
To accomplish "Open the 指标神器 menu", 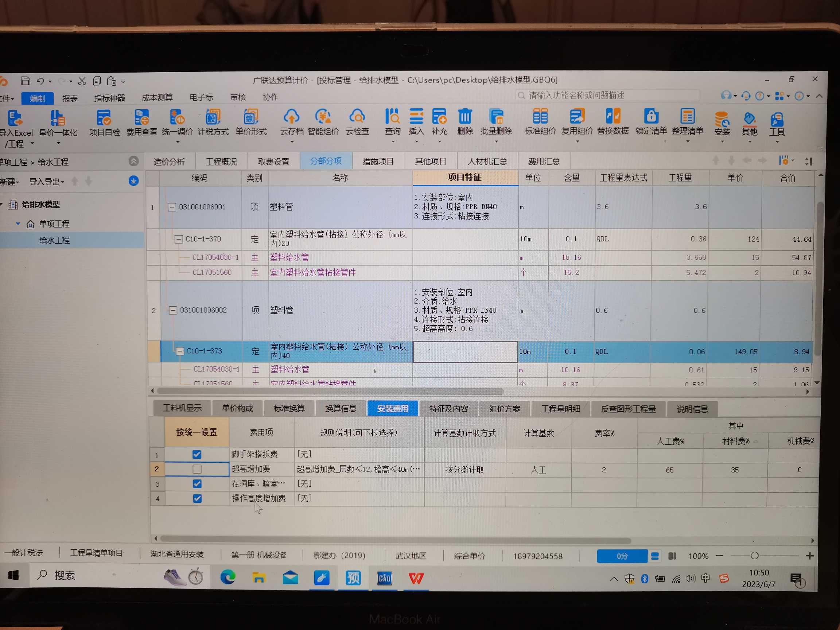I will [110, 98].
